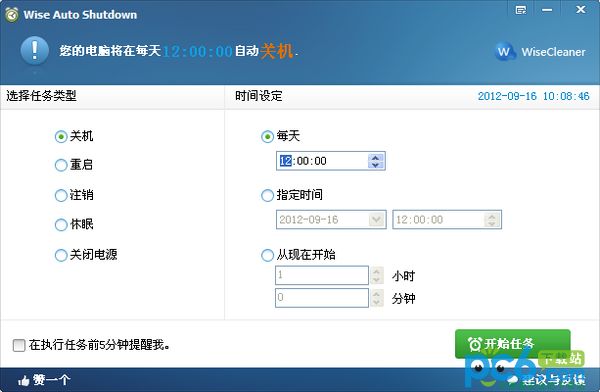Image resolution: width=600 pixels, height=392 pixels.
Task: Click the 分钟 minutes spinner arrows
Action: coord(377,298)
